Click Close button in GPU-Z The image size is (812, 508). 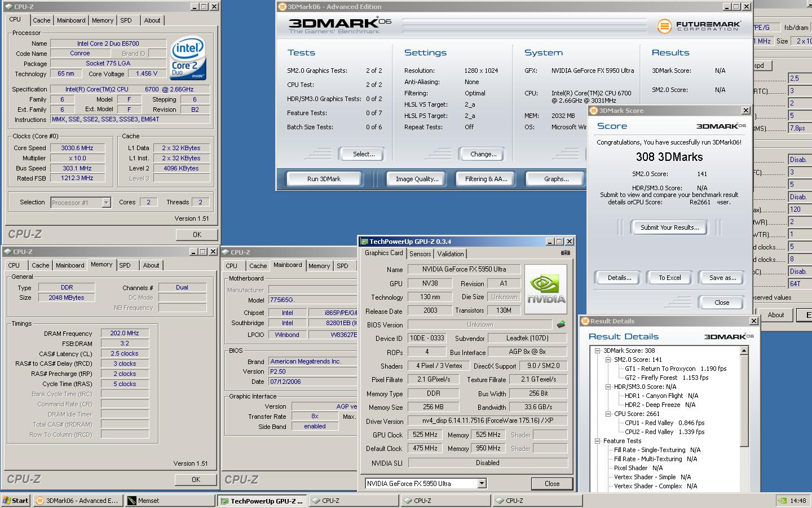click(552, 484)
